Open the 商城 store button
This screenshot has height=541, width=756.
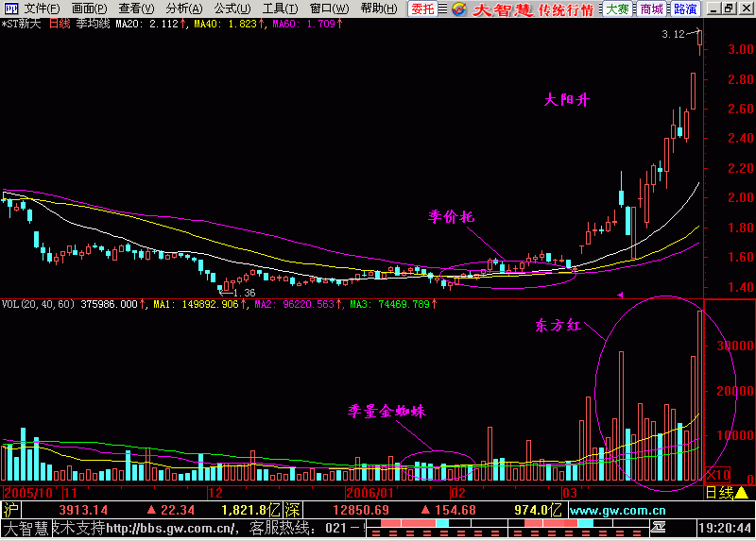coord(651,8)
